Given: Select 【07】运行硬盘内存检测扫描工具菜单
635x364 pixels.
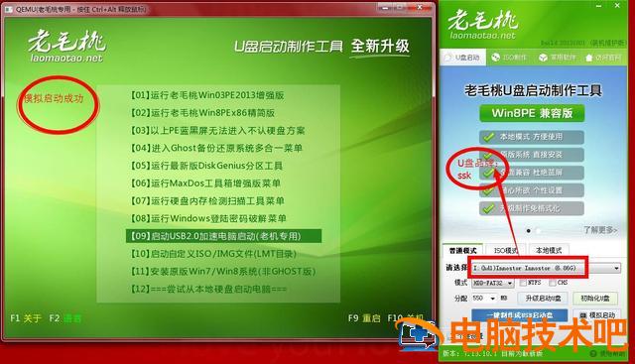Looking at the screenshot, I should (x=207, y=200).
